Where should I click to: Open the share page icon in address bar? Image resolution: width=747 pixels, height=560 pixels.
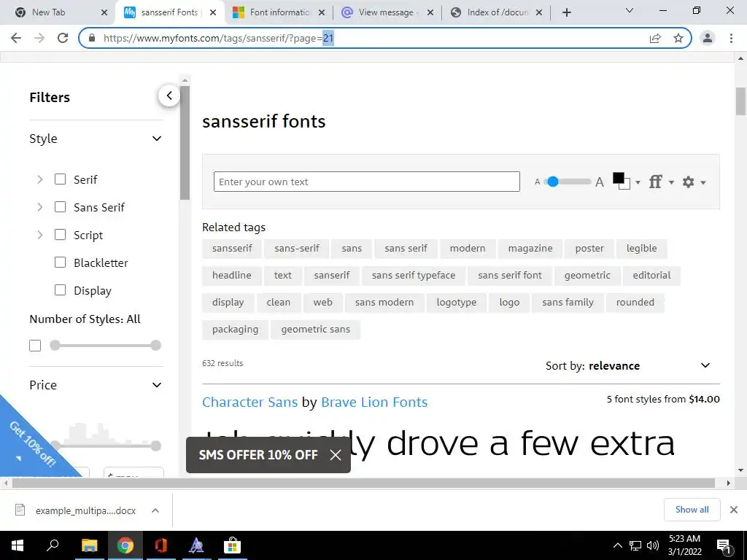pos(655,38)
